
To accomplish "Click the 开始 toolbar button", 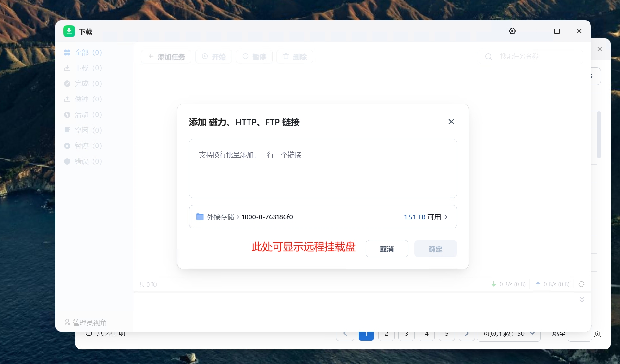I will [213, 57].
